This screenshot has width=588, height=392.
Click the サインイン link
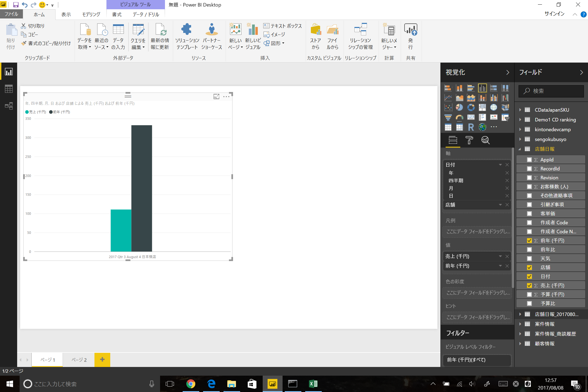click(554, 14)
